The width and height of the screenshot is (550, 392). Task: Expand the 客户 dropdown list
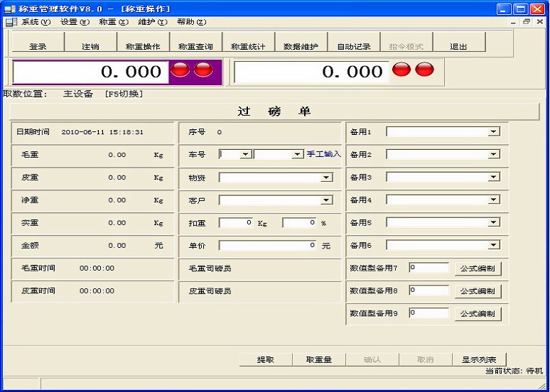click(326, 200)
